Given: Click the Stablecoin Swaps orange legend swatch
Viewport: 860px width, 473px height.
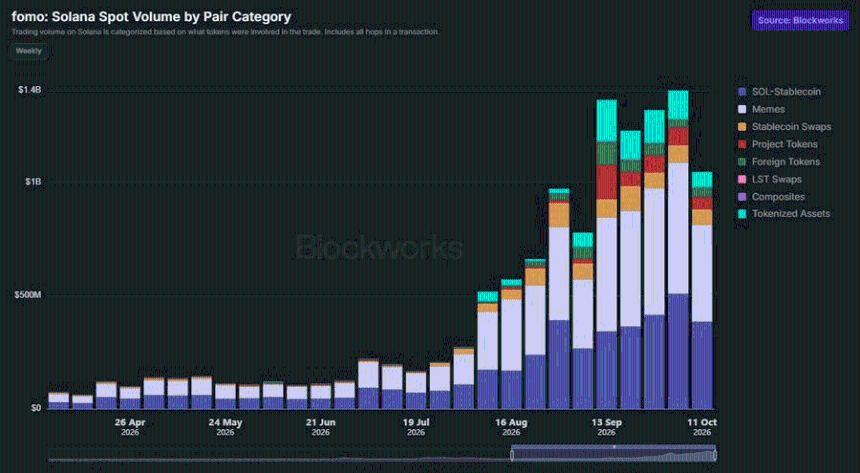Looking at the screenshot, I should coord(742,127).
